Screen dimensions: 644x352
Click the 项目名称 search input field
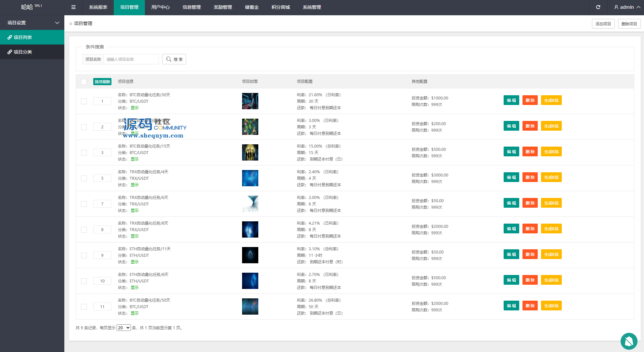[x=131, y=59]
